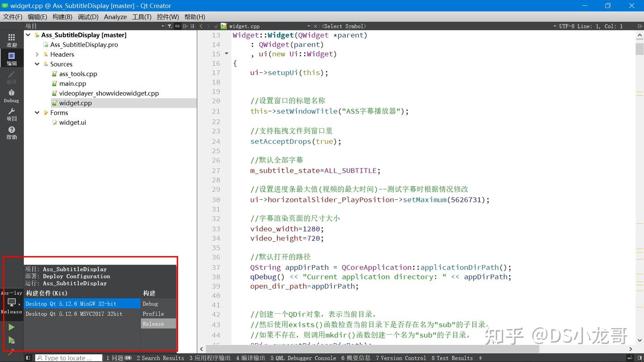This screenshot has height=362, width=644.
Task: Start debugging with the debug-run button
Action: [x=12, y=341]
